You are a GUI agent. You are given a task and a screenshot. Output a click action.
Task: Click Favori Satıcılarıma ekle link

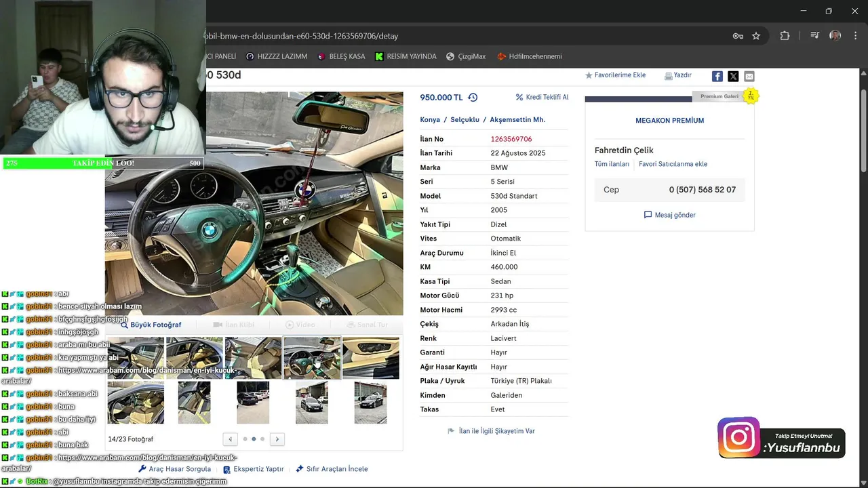[673, 164]
